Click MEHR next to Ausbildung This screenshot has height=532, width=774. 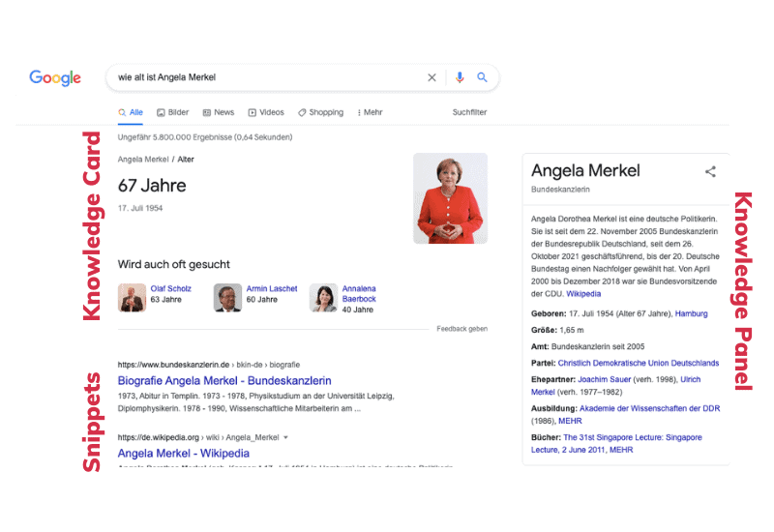pos(570,421)
